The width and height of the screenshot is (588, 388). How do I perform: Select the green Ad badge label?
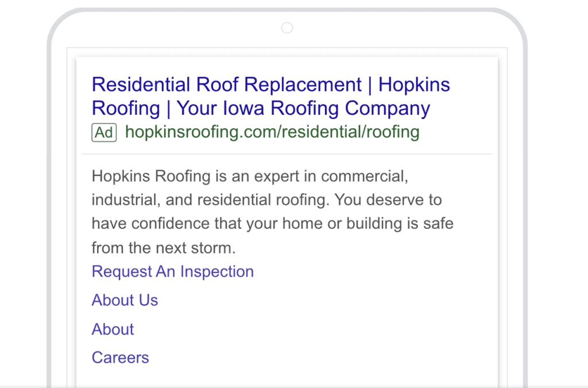105,132
